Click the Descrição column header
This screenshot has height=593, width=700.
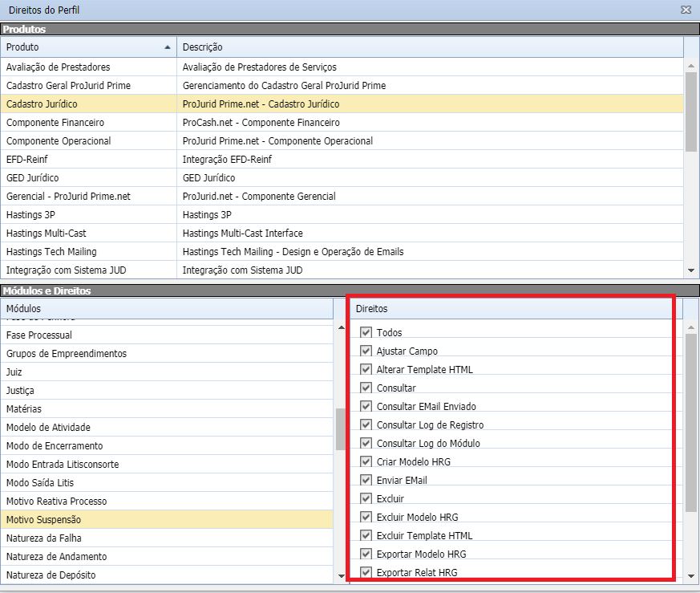[430, 47]
